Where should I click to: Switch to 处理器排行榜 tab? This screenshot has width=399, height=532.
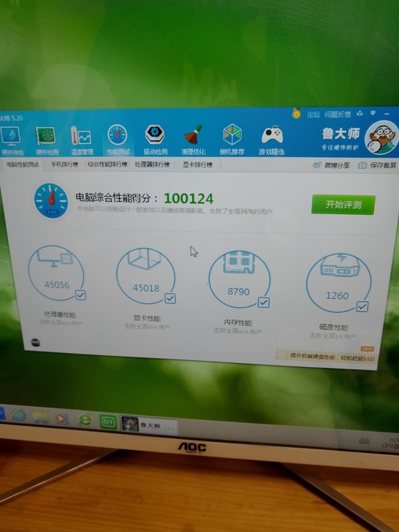point(152,164)
